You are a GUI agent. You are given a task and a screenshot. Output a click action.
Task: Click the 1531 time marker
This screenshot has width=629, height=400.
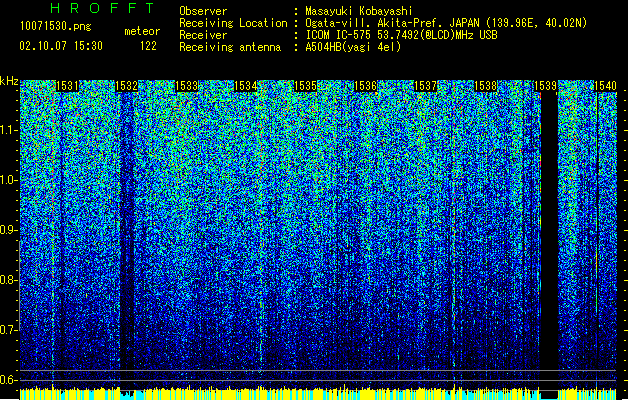pyautogui.click(x=67, y=86)
